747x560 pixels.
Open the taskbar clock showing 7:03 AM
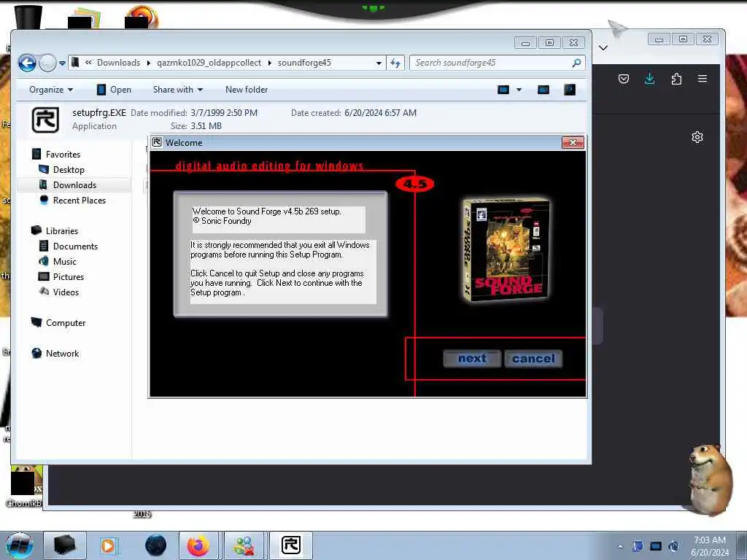click(709, 546)
